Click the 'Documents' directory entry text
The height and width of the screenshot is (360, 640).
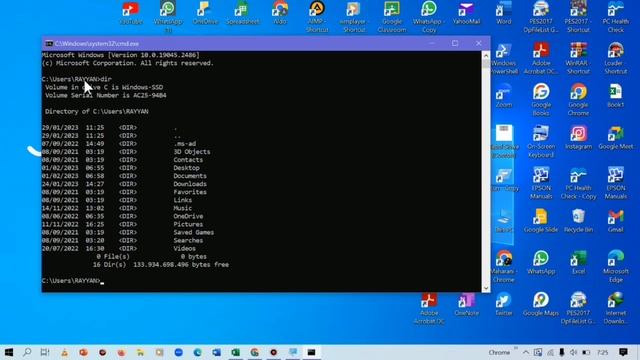(190, 176)
